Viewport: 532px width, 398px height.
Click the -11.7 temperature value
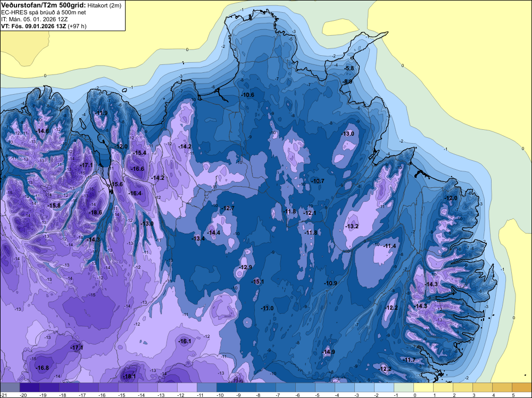tap(409, 360)
